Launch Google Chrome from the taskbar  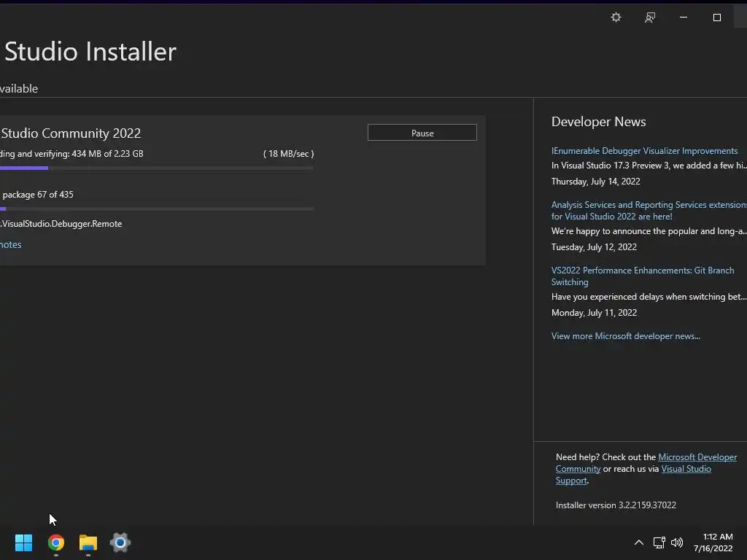tap(56, 542)
